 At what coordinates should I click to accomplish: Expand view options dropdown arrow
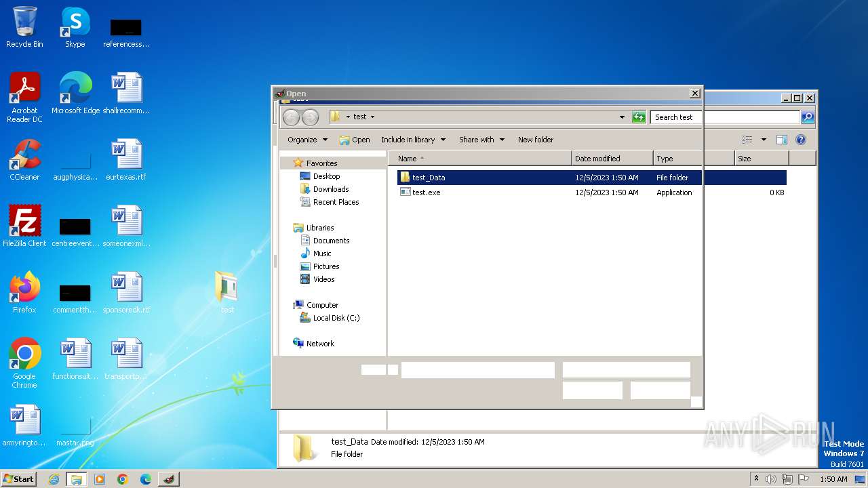(x=764, y=140)
